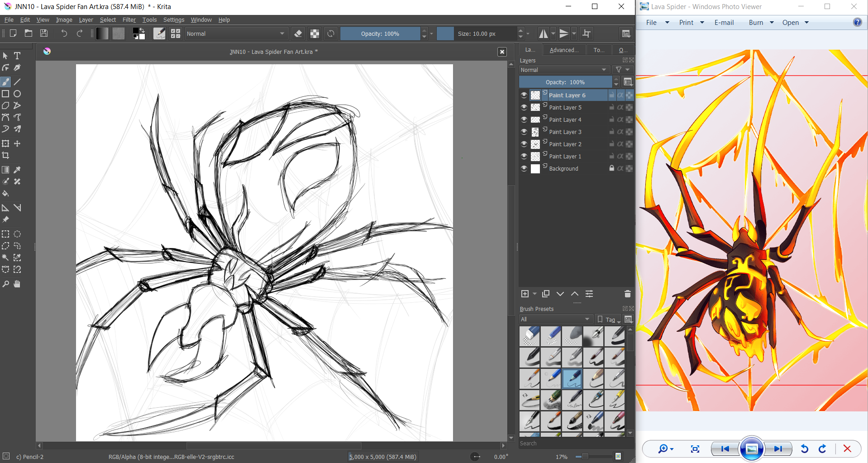
Task: Open the brush preset chooser grid icon
Action: [x=176, y=33]
